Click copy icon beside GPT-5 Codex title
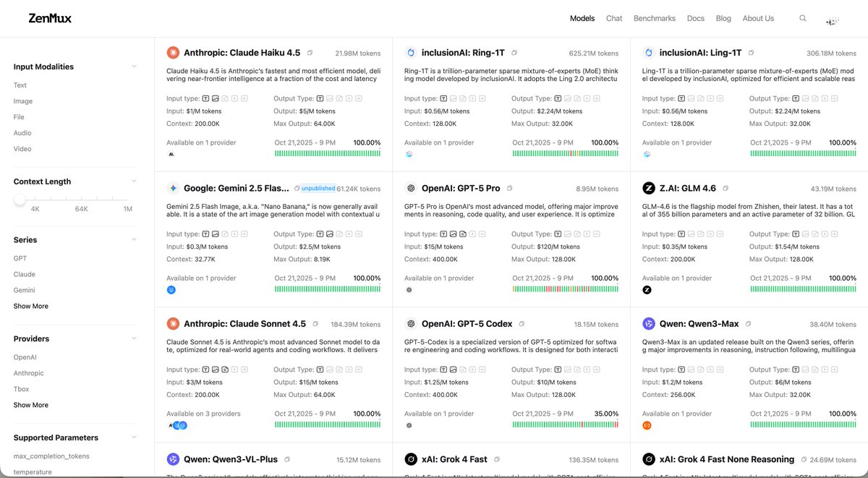The image size is (868, 478). 522,324
